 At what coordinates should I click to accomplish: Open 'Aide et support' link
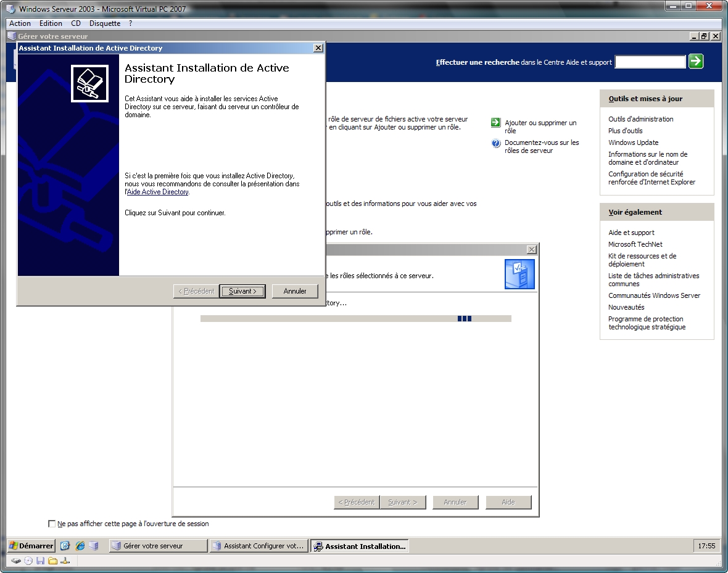[x=631, y=232]
